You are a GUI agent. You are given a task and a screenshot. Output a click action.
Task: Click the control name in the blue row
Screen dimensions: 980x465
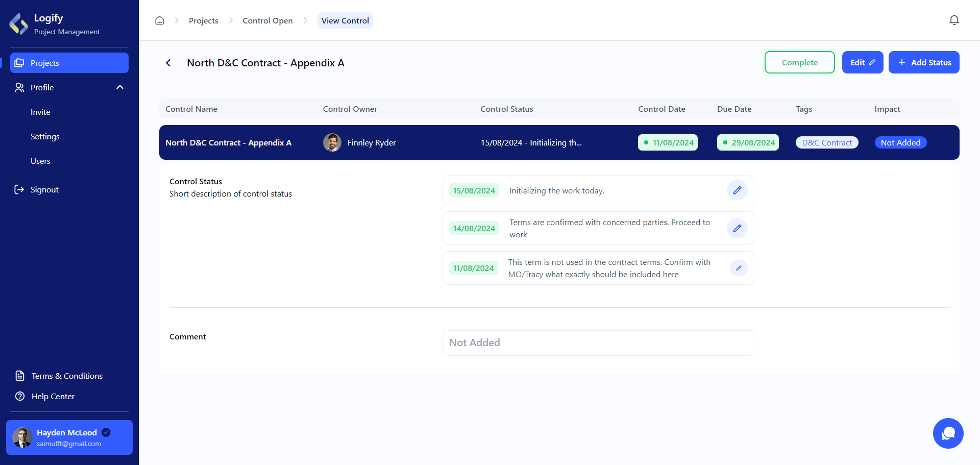click(x=228, y=142)
